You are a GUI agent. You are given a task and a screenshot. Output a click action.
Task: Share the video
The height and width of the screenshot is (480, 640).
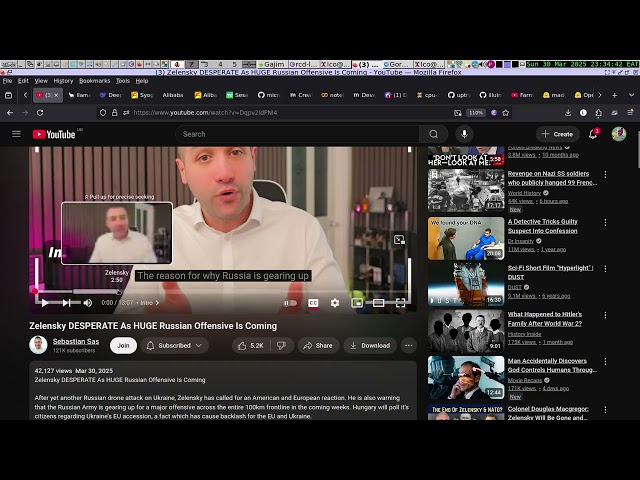[x=318, y=346]
